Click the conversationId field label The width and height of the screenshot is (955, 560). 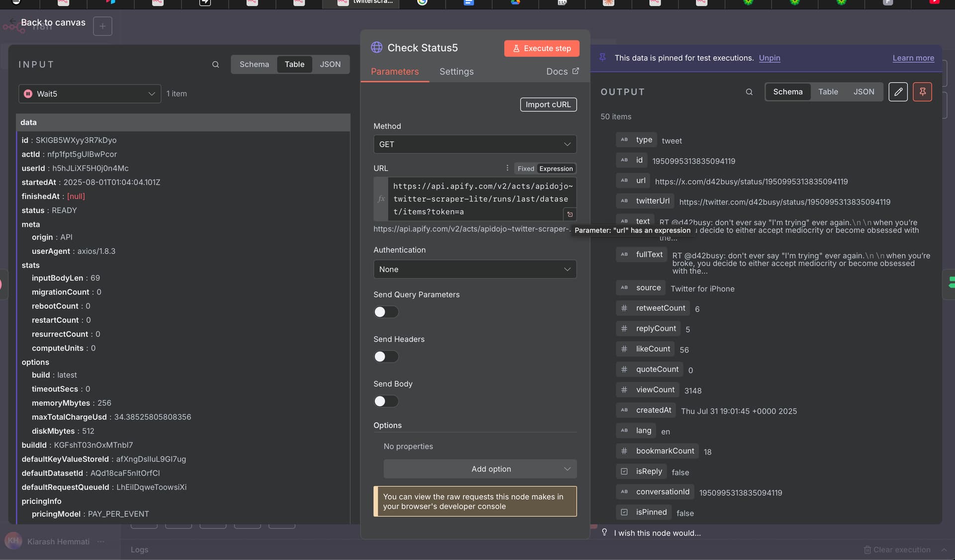(663, 492)
